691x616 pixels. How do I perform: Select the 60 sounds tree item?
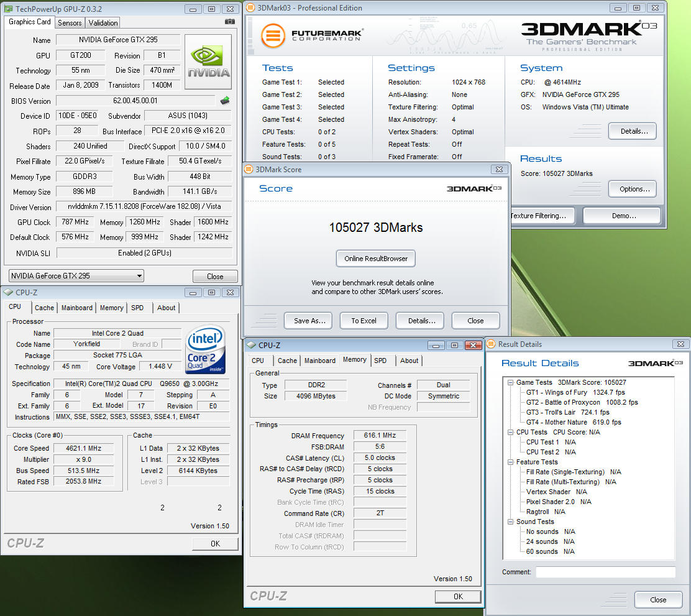tap(550, 551)
